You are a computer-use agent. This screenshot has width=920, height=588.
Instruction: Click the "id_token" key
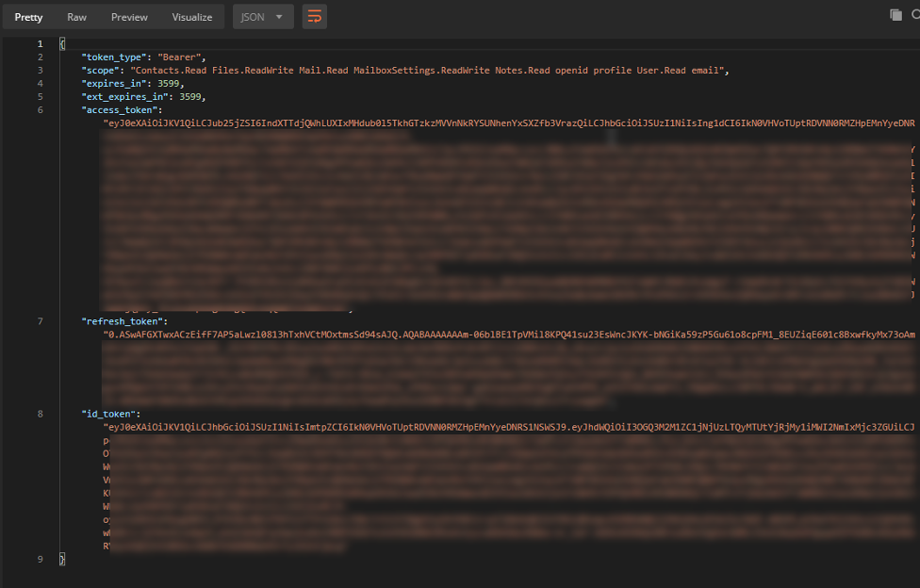(x=108, y=414)
